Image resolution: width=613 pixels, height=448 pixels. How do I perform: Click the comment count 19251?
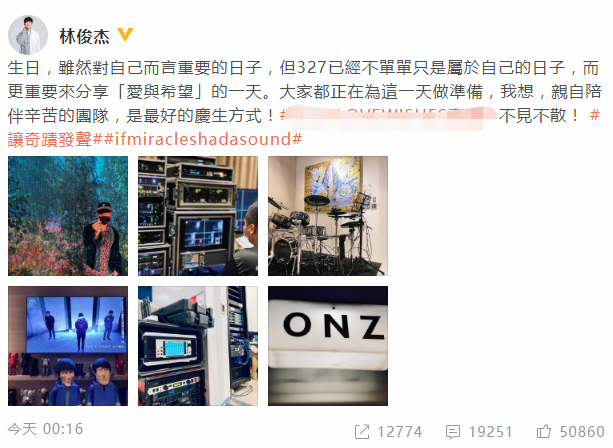coord(490,432)
